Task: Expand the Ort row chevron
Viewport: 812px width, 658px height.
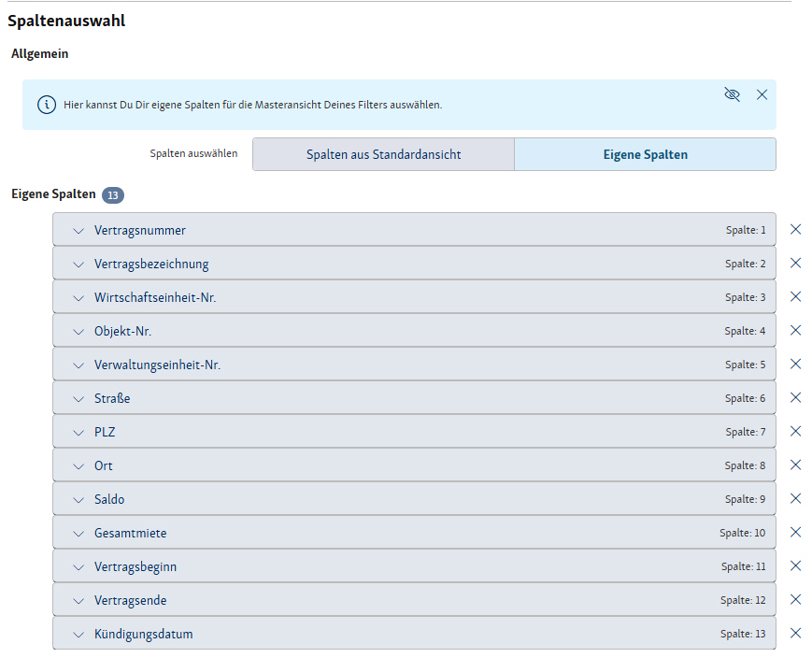Action: 78,466
